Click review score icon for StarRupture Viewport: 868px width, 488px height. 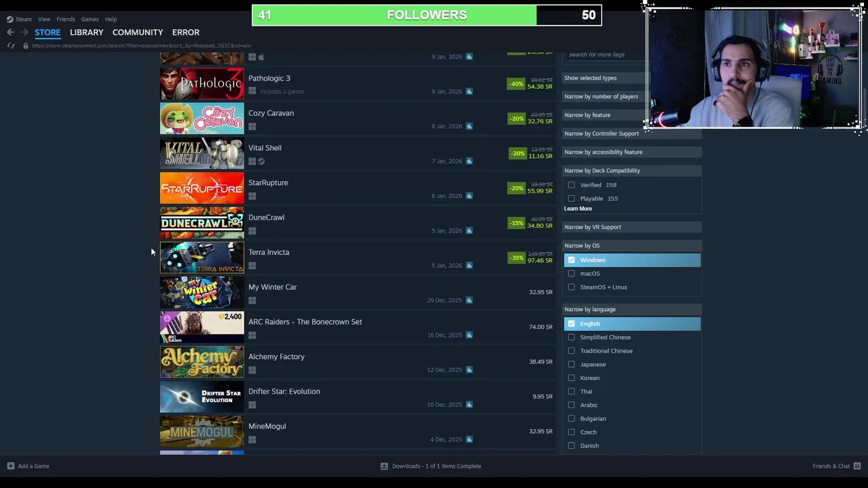click(469, 196)
